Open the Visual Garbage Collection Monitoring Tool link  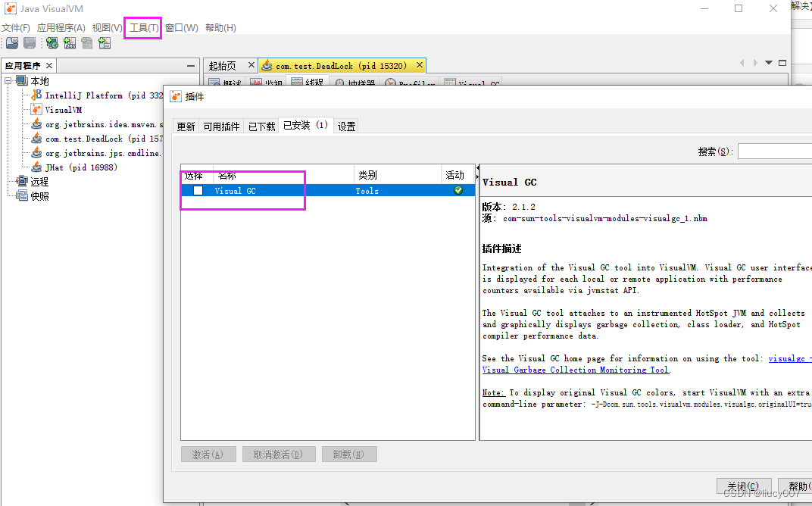pyautogui.click(x=576, y=370)
